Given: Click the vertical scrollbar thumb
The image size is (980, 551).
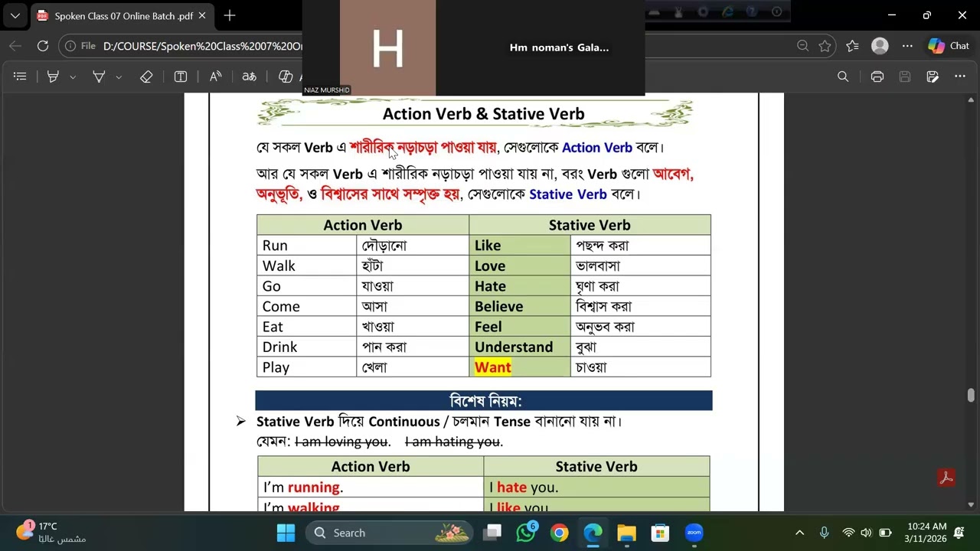Looking at the screenshot, I should pyautogui.click(x=971, y=396).
